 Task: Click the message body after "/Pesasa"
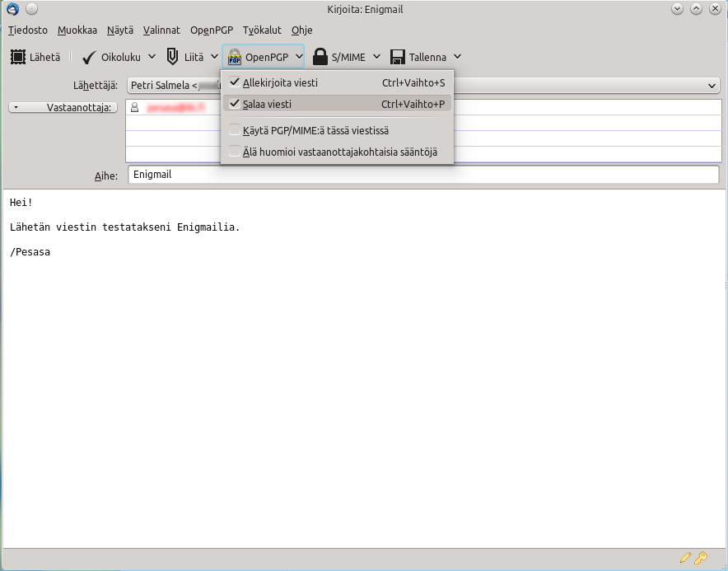click(x=52, y=252)
